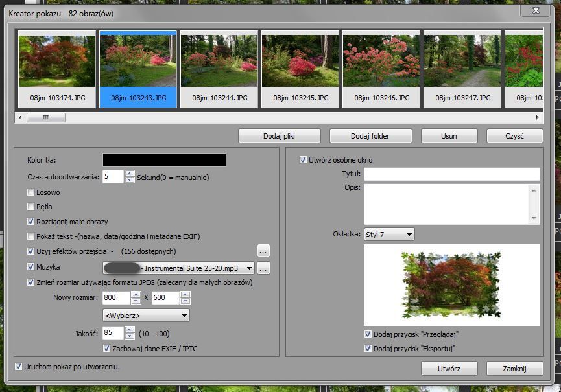Click the Dodaj folder button
The image size is (561, 392).
click(x=371, y=136)
